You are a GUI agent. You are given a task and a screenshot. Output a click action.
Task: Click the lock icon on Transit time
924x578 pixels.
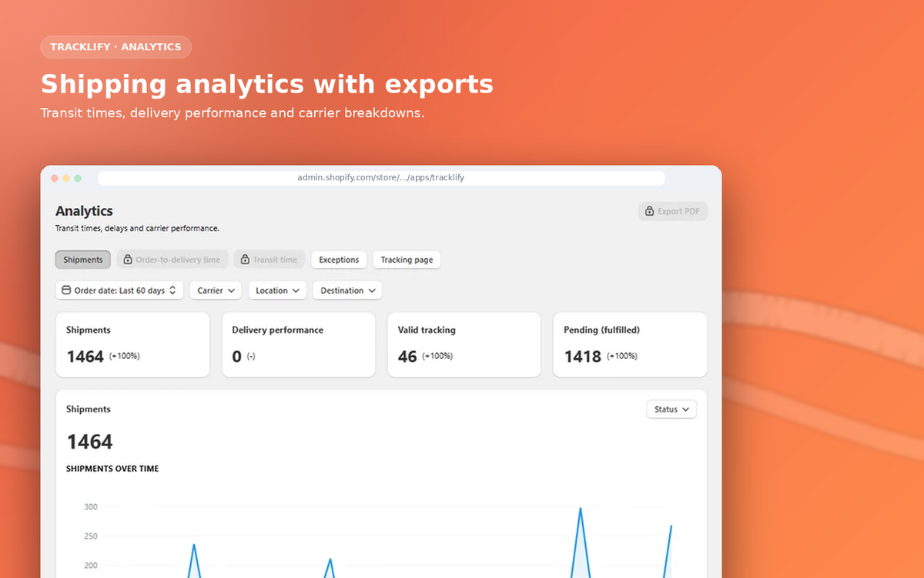245,260
